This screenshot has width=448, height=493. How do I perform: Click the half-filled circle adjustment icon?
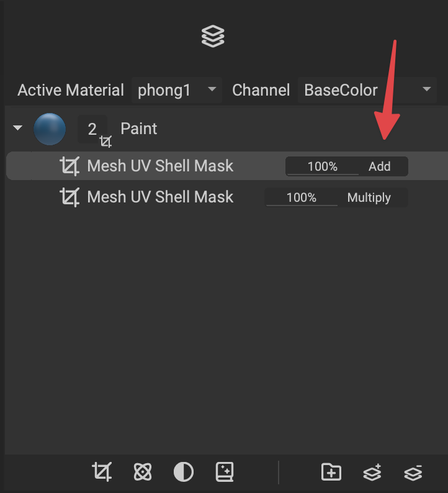click(x=183, y=473)
